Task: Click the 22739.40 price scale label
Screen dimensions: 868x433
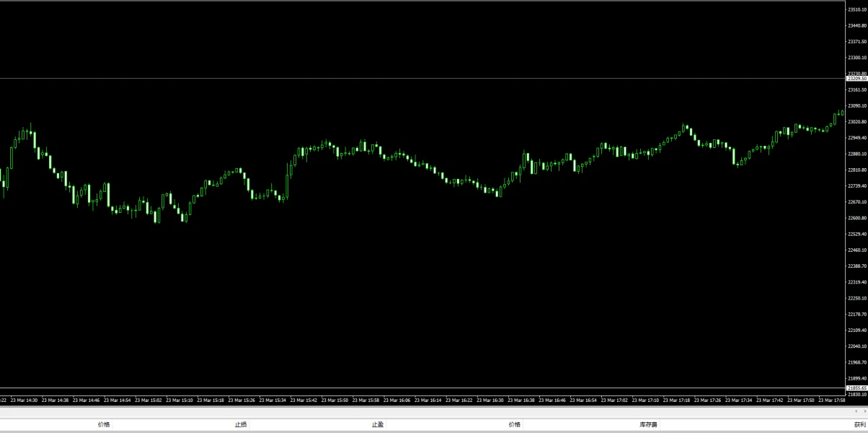Action: pyautogui.click(x=857, y=185)
